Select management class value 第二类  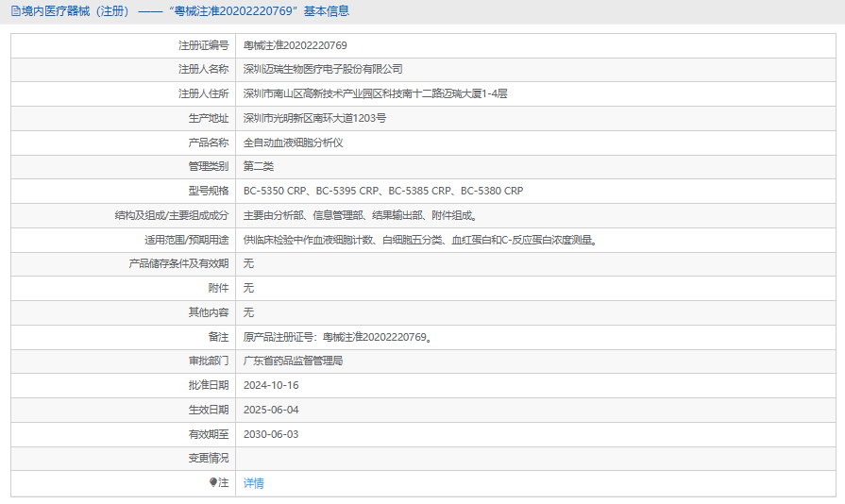pyautogui.click(x=259, y=166)
